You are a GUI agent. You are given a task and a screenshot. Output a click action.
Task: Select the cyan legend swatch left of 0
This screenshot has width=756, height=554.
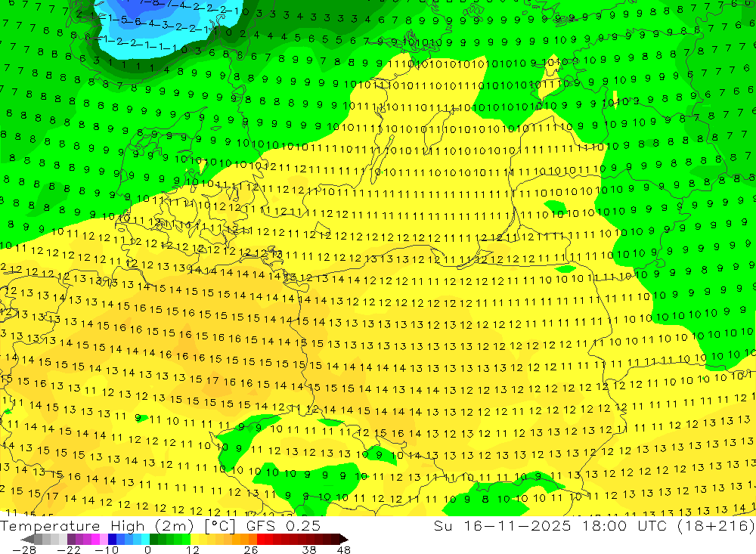(145, 539)
